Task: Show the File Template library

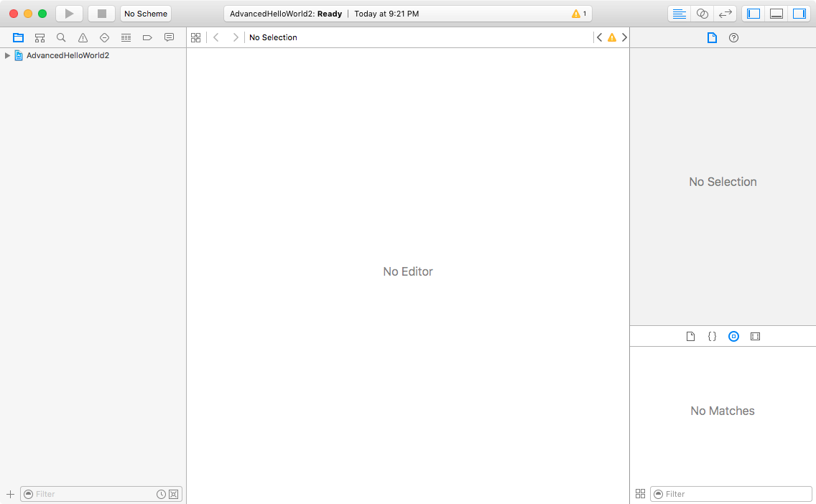Action: [x=690, y=337]
